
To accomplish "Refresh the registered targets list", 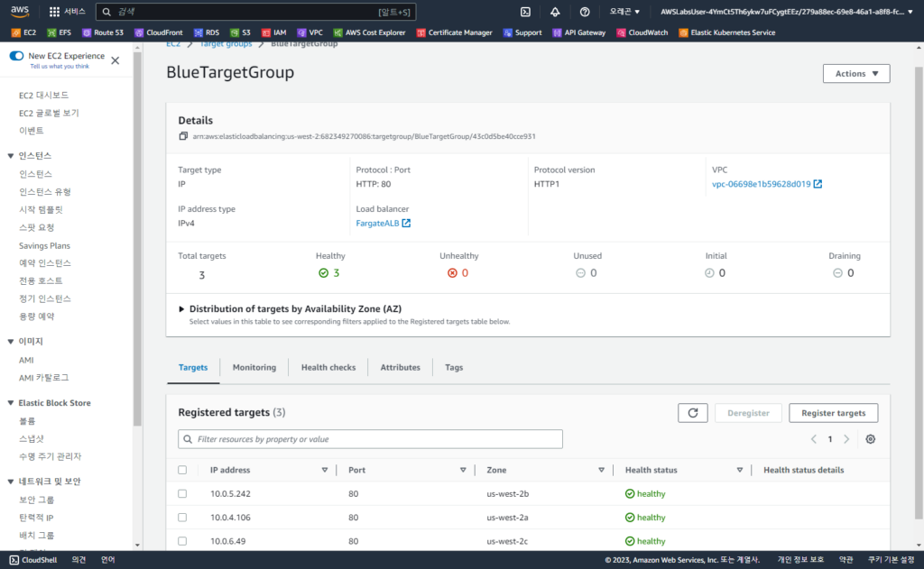I will 693,413.
